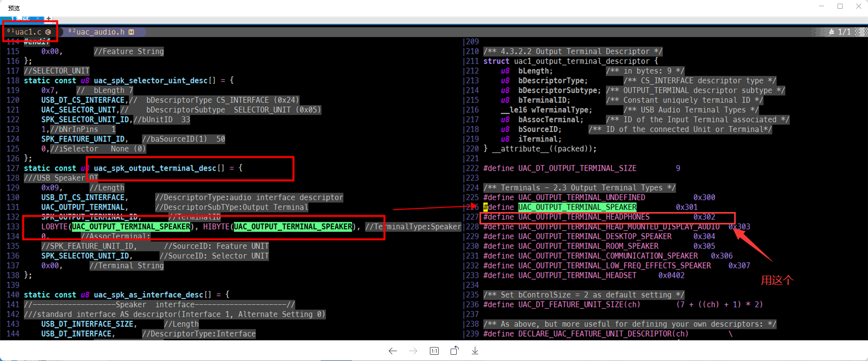Click the __le16 wTerminalType field
Viewport: 868px width, 361px height.
pos(546,110)
